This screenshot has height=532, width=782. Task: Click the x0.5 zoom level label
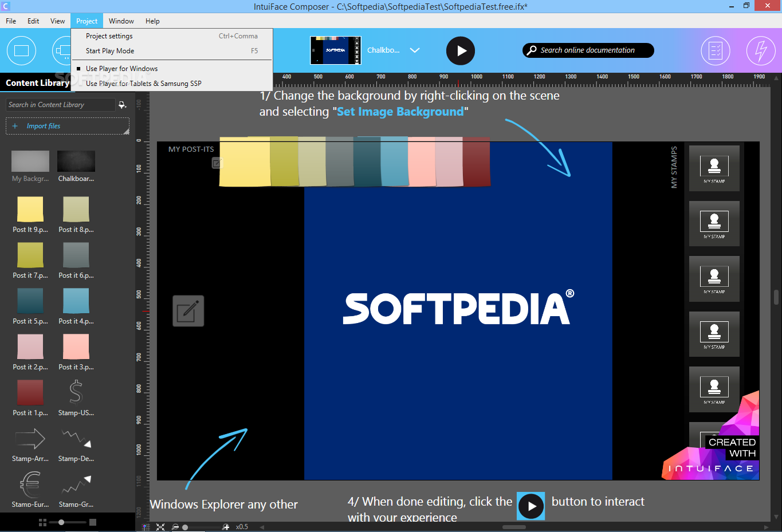tap(242, 527)
